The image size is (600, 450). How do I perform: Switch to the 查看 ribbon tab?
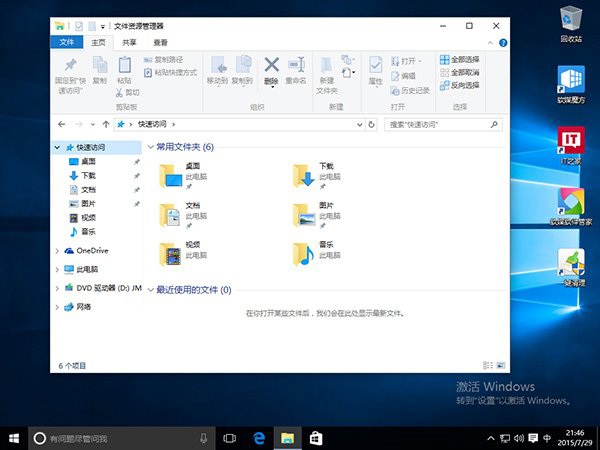(x=160, y=43)
